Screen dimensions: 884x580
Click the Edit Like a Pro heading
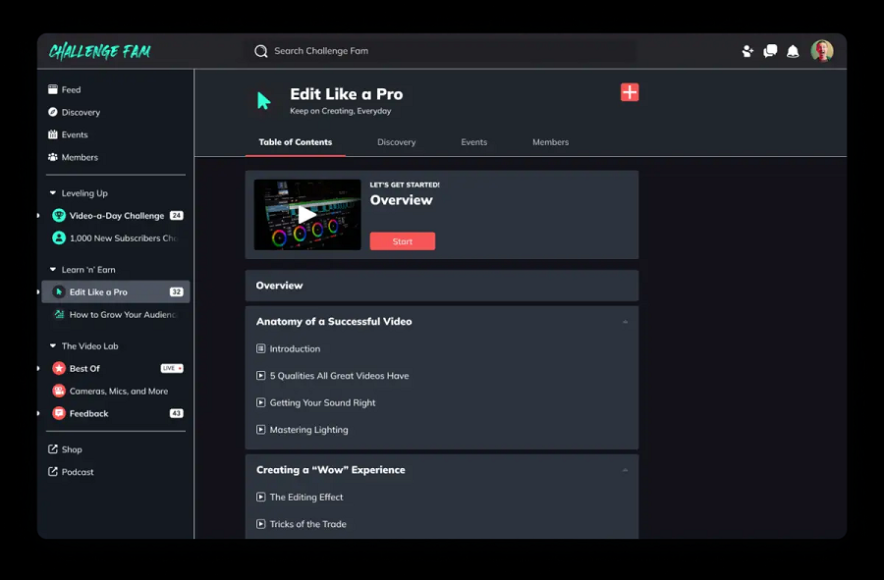click(x=346, y=94)
